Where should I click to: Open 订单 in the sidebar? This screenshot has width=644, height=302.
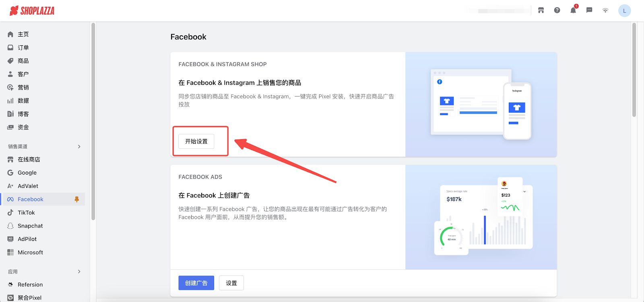coord(23,48)
